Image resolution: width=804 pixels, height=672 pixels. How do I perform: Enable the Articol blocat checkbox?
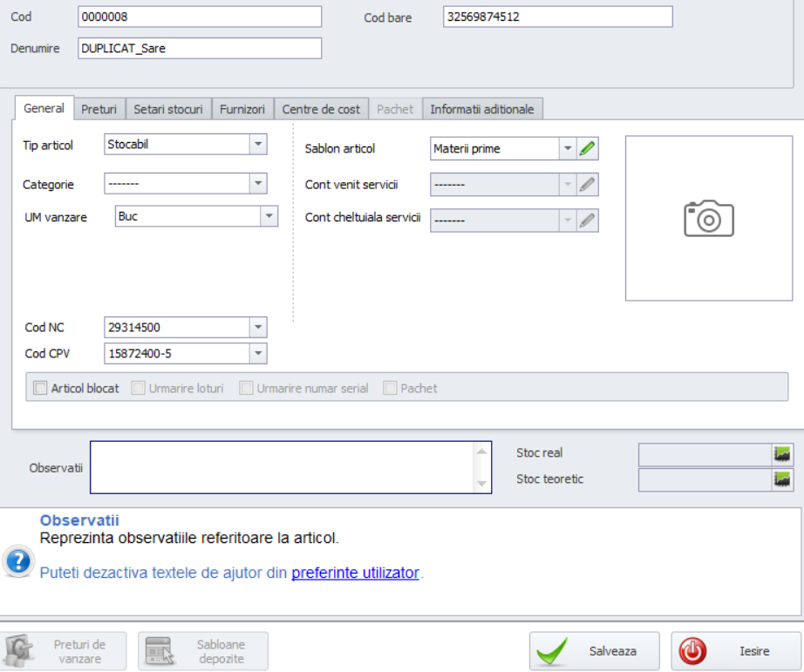point(40,389)
